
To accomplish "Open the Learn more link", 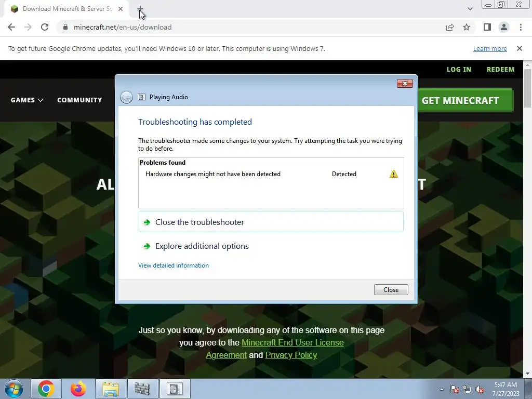I will click(490, 48).
